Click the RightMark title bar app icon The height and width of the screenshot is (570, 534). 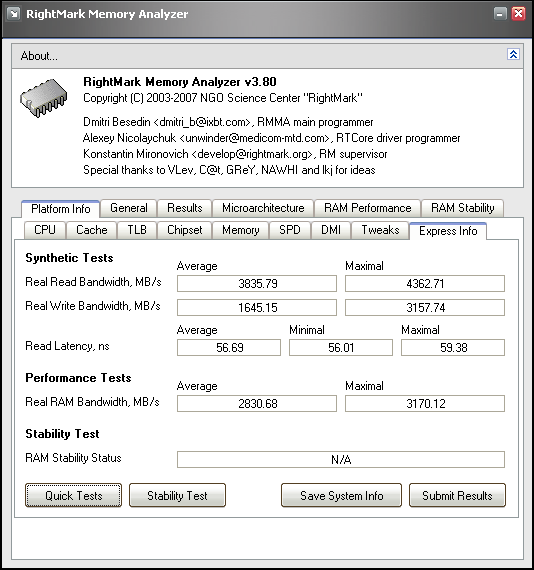13,14
